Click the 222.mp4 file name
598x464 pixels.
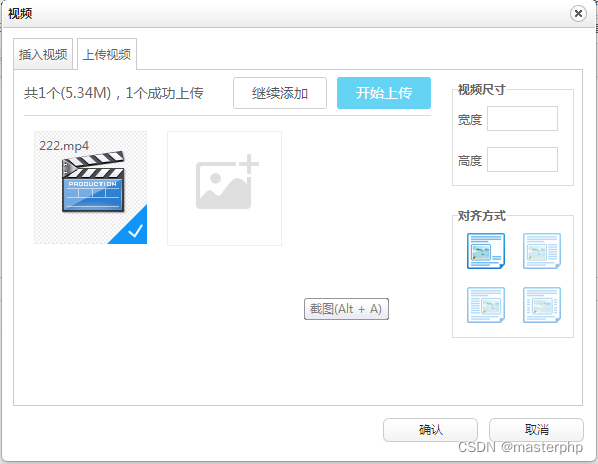[x=64, y=146]
